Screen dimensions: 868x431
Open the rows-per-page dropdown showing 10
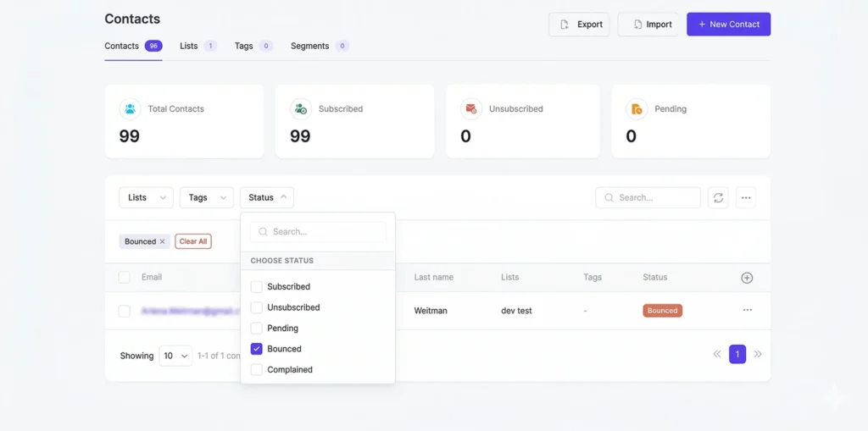point(175,356)
